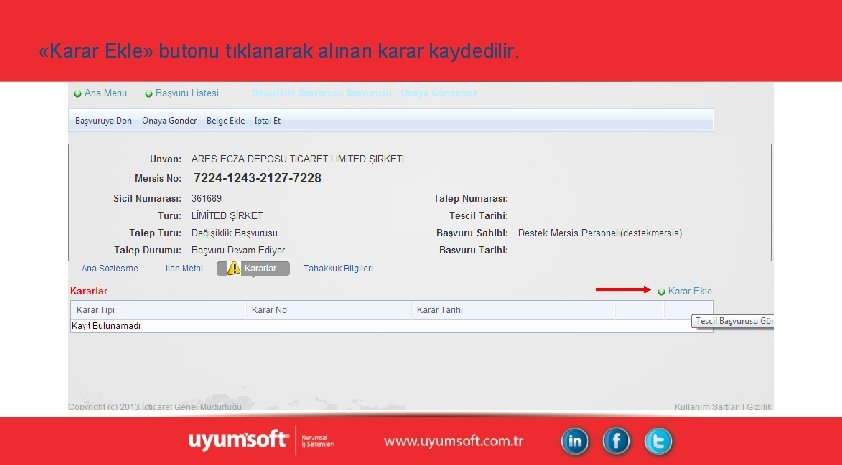842x465 pixels.
Task: Click Destek Mersis Personeli applicant value
Action: 600,233
